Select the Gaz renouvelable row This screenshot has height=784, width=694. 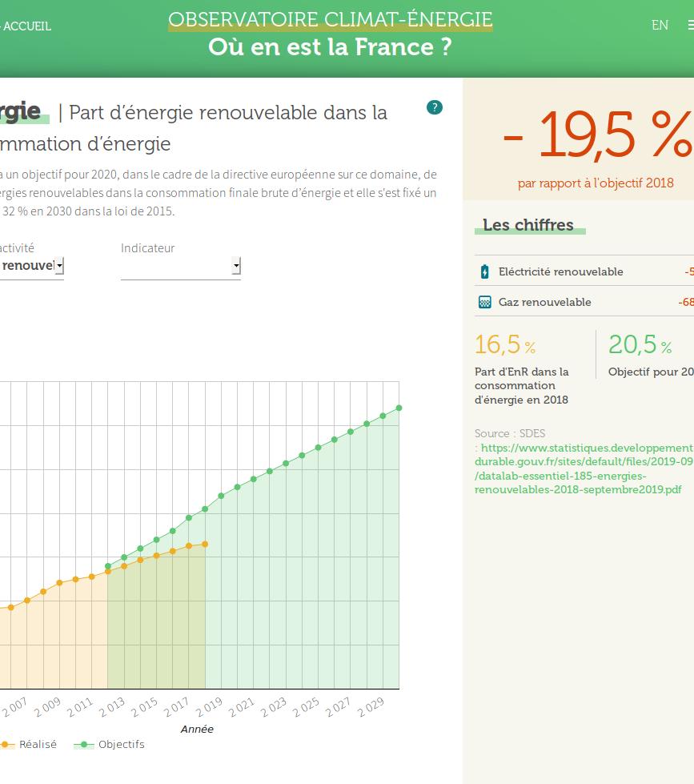pos(584,302)
